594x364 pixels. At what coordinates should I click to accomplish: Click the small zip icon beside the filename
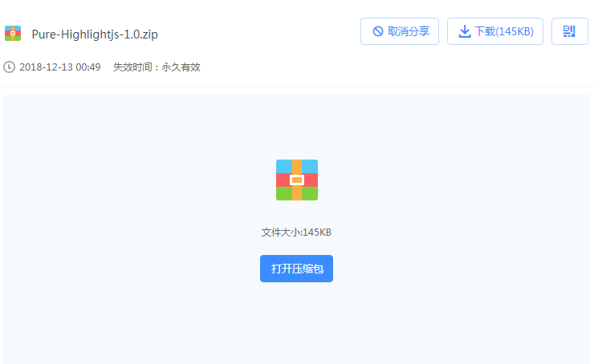[13, 33]
